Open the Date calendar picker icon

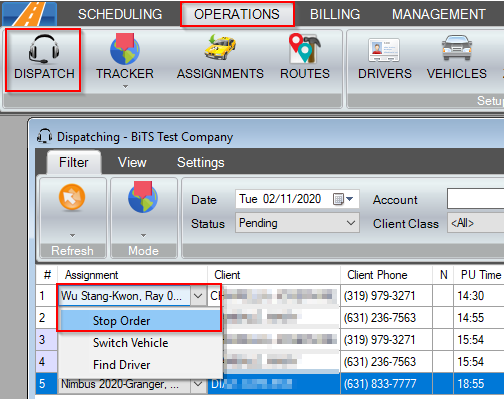(342, 199)
